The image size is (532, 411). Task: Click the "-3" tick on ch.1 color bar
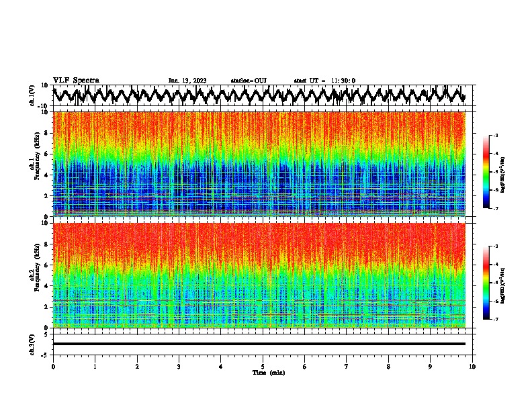[495, 135]
